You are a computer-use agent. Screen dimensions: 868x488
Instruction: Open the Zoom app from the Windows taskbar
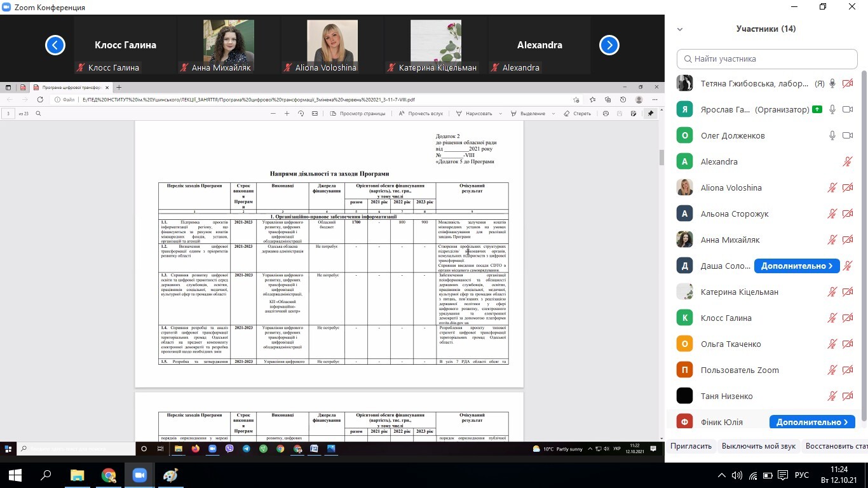tap(139, 475)
